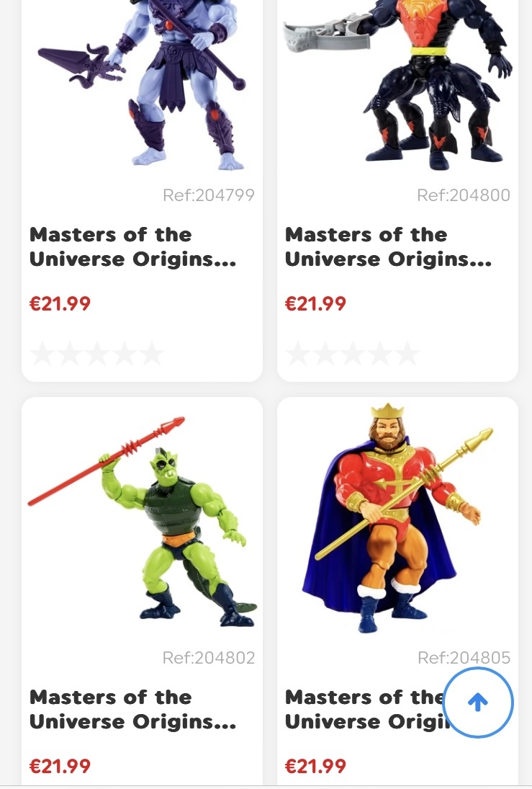This screenshot has height=789, width=532.
Task: Click the Ref:204799 reference label
Action: [x=209, y=195]
